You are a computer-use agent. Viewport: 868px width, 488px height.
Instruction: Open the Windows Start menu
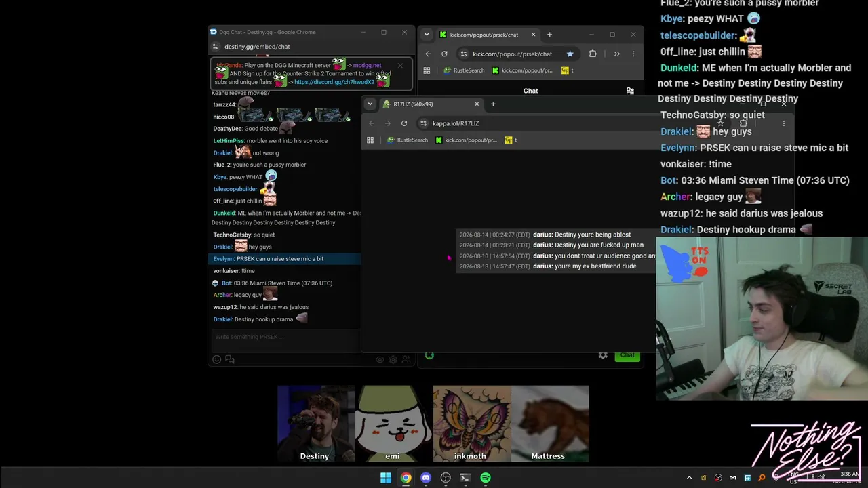click(x=386, y=478)
